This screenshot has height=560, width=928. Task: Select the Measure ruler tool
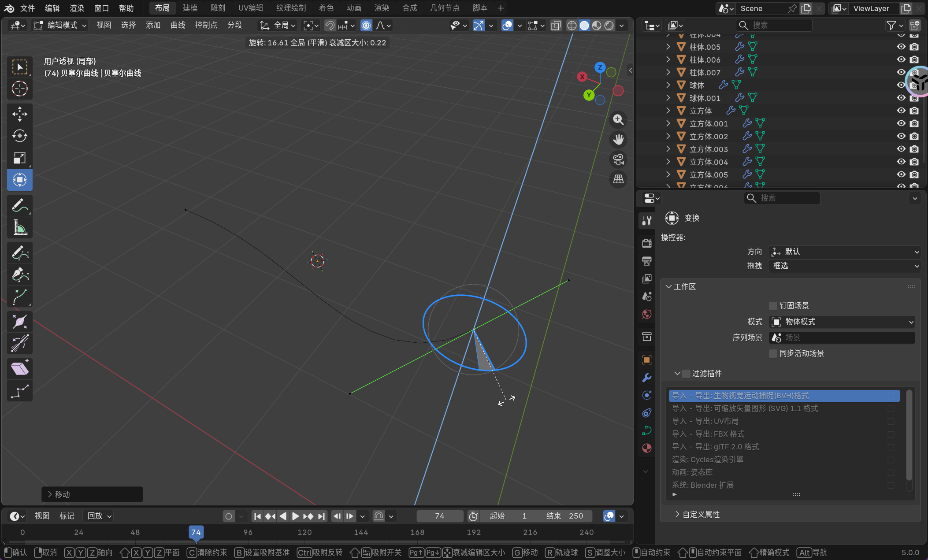point(19,227)
